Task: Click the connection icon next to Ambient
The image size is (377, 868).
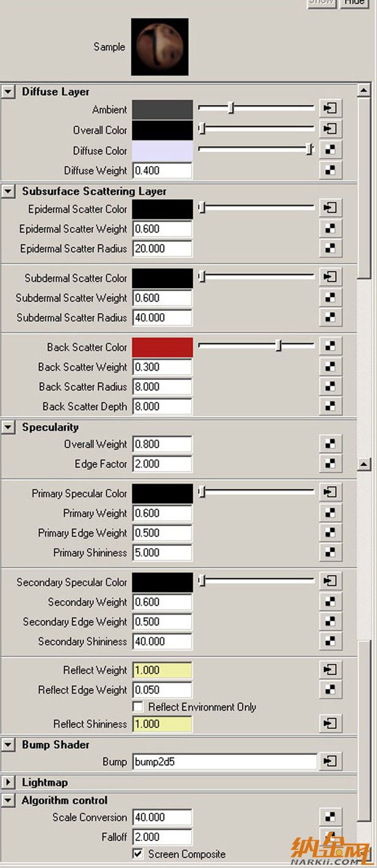Action: pyautogui.click(x=331, y=109)
